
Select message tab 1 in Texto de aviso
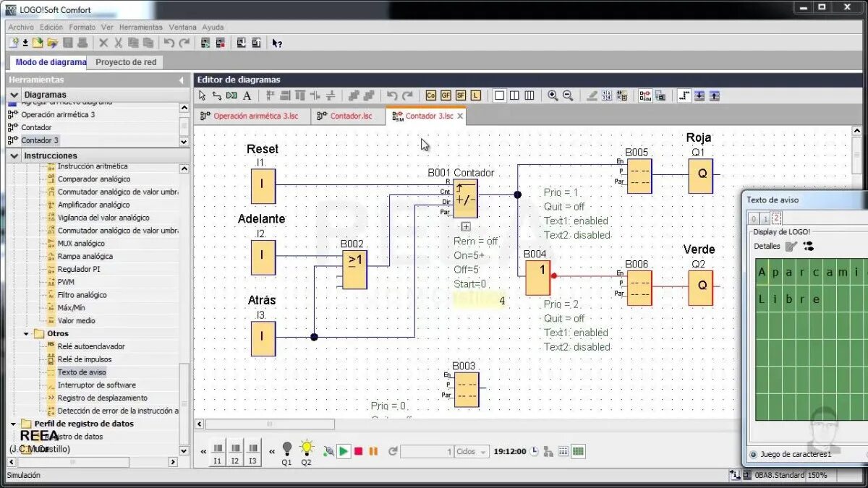[x=765, y=218]
